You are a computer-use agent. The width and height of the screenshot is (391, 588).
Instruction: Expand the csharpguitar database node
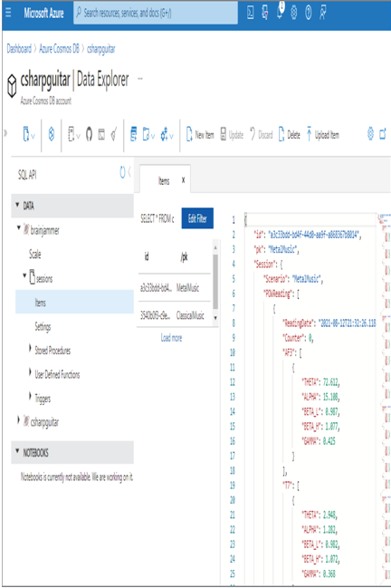tap(19, 420)
